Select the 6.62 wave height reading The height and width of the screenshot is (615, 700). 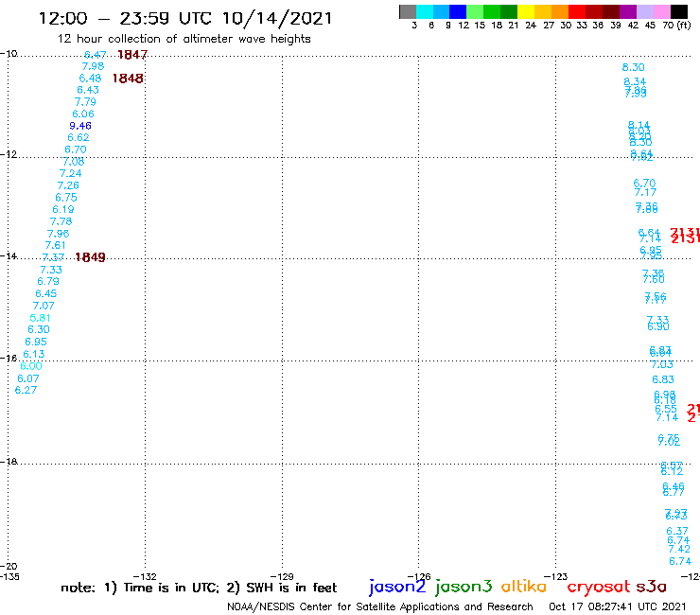tap(79, 137)
